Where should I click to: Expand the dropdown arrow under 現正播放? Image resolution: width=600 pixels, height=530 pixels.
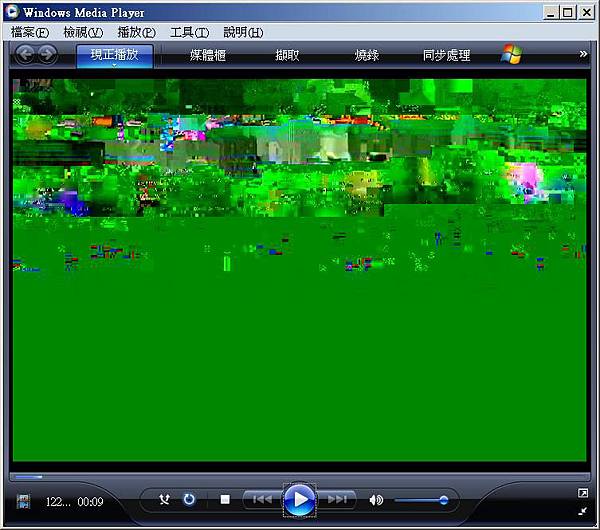pyautogui.click(x=114, y=65)
